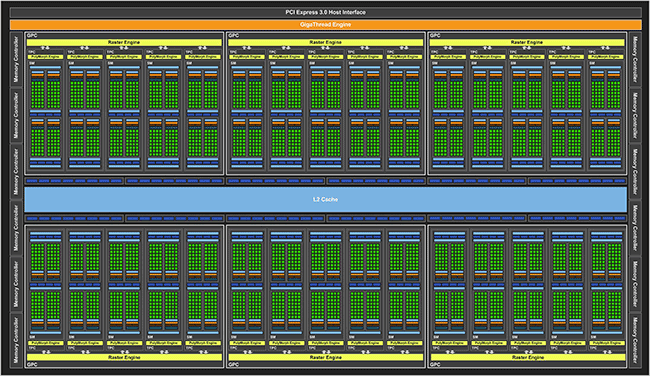Click the GPC label in top-left cluster
The image size is (650, 376).
[32, 36]
